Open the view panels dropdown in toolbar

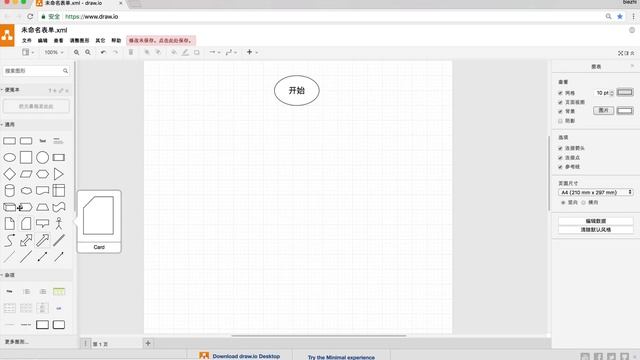point(28,52)
